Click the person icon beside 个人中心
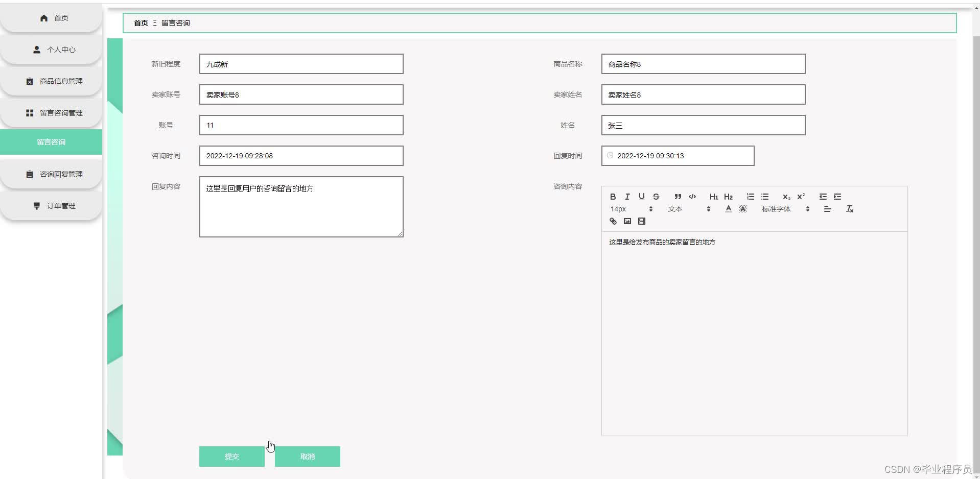Screen dimensions: 980x479 click(37, 50)
